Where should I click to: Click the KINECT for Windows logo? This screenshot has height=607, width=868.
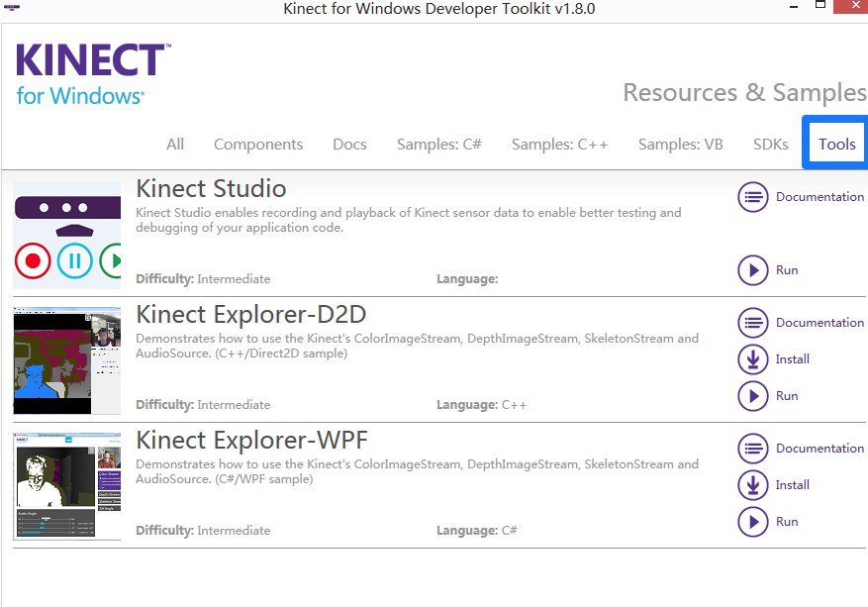(93, 74)
